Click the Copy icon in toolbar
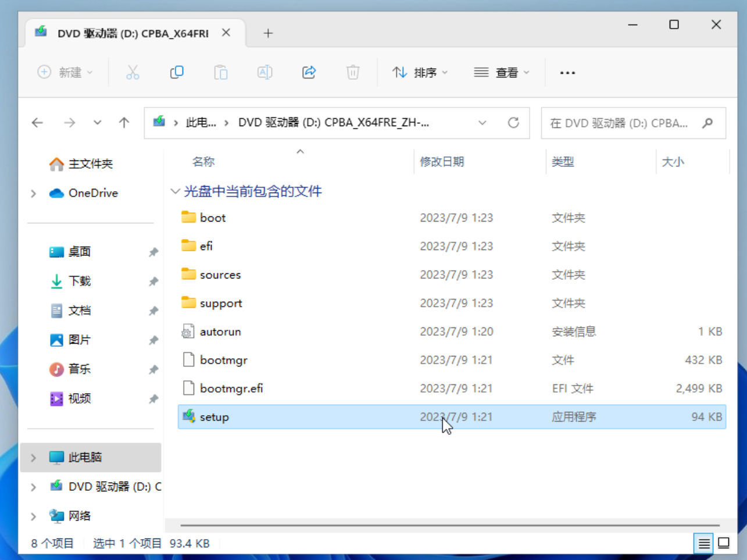The height and width of the screenshot is (560, 747). (177, 73)
